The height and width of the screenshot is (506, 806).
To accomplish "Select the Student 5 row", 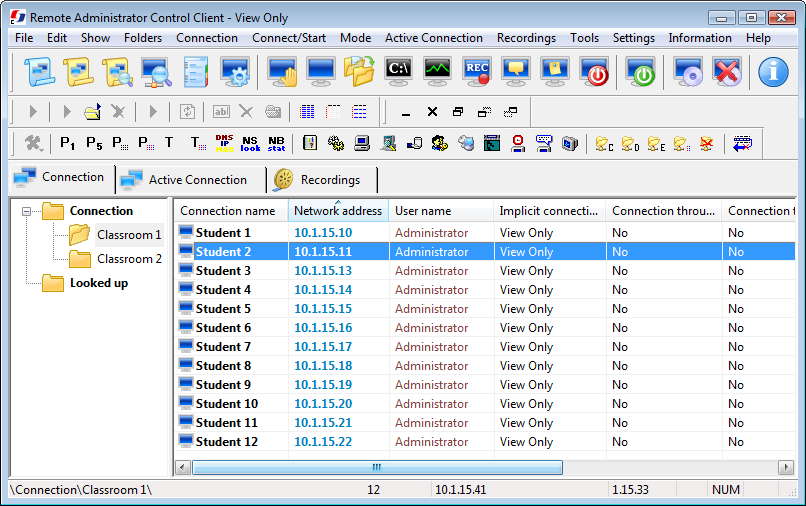I will coord(485,309).
